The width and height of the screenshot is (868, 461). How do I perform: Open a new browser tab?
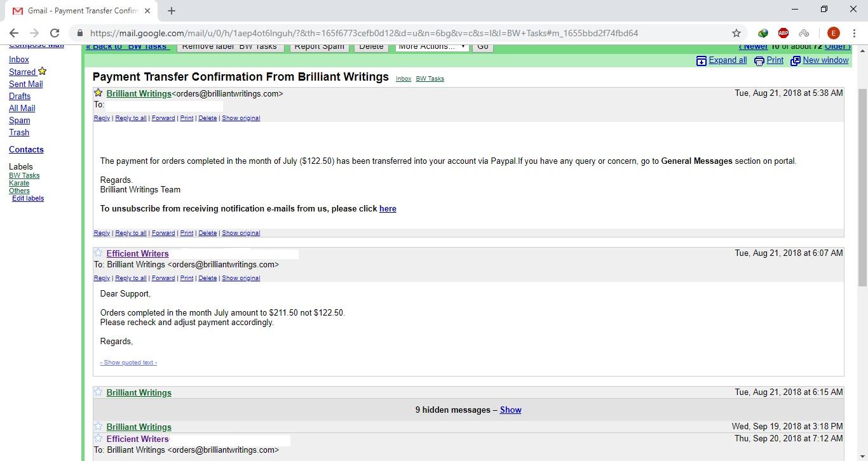(x=171, y=11)
